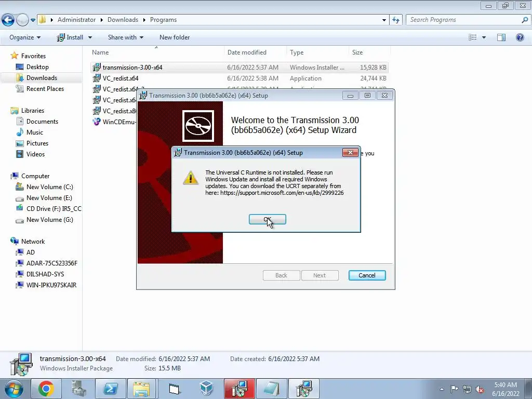
Task: Open VirtualBox cube icon in taskbar
Action: tap(206, 389)
